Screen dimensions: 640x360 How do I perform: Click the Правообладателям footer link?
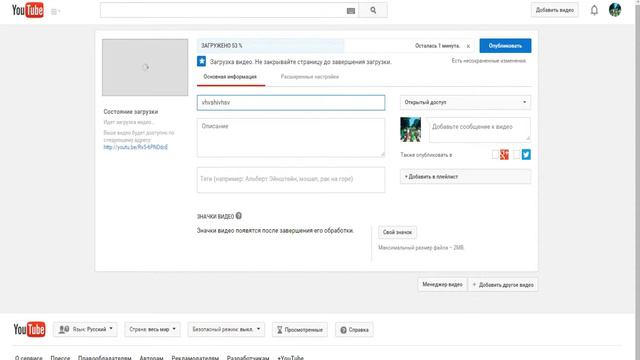click(x=104, y=358)
